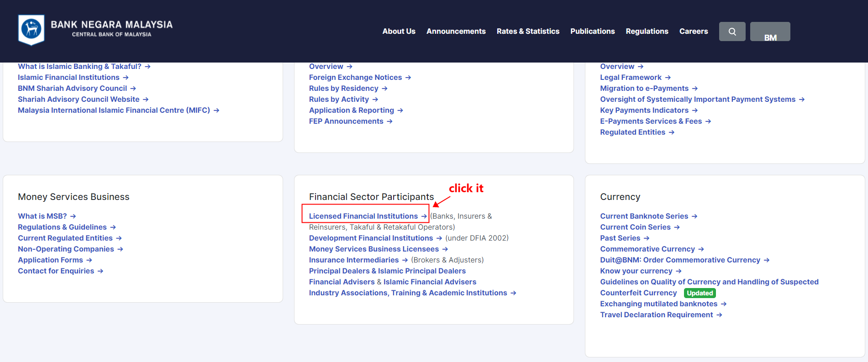
Task: View Key Payments Indicators
Action: pyautogui.click(x=649, y=110)
